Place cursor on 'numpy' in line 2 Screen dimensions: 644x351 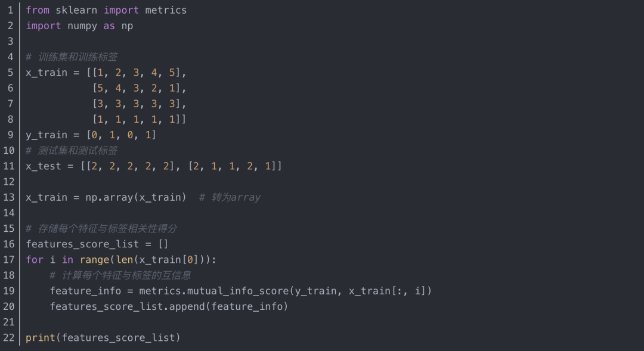pos(82,26)
